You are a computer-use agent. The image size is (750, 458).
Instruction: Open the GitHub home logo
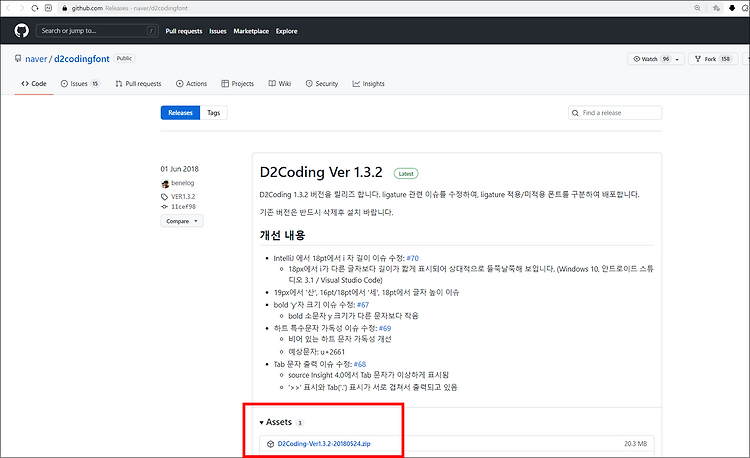[x=22, y=31]
